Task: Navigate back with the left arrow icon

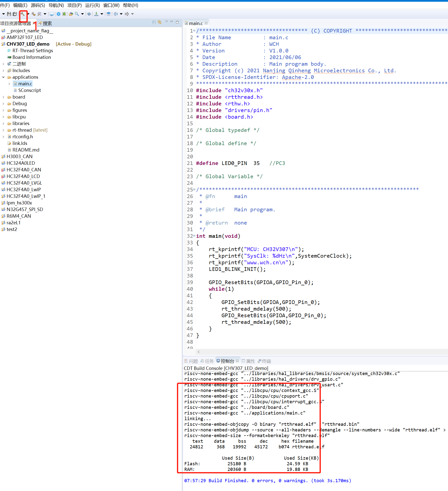Action: pyautogui.click(x=116, y=14)
